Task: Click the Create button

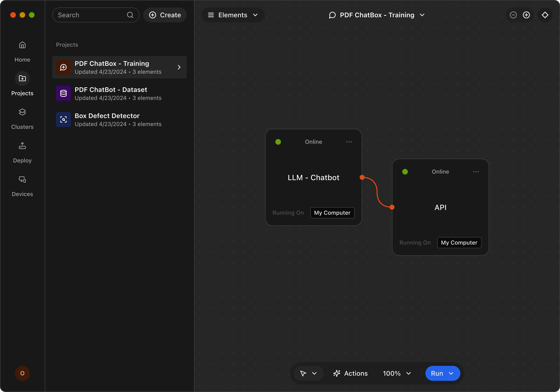Action: [x=165, y=15]
